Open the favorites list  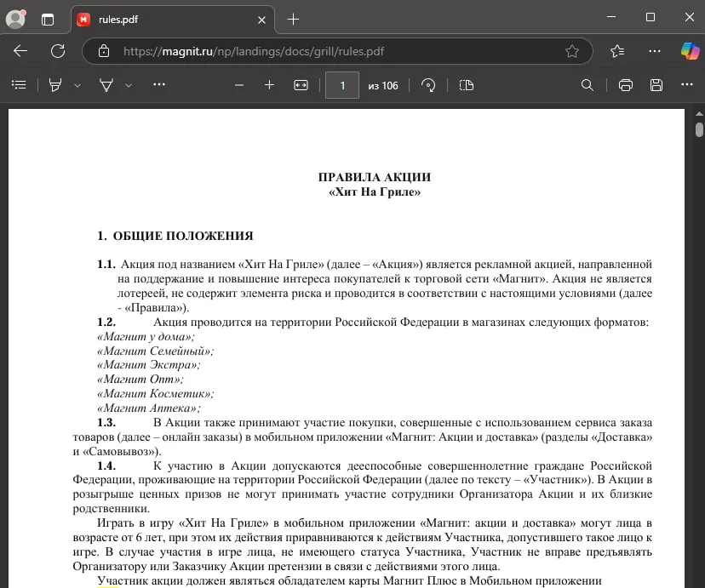[617, 51]
